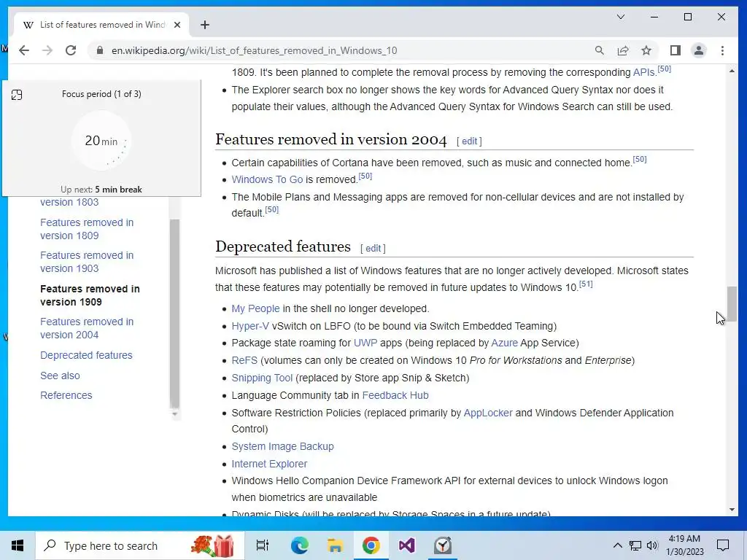This screenshot has width=747, height=560.
Task: Go to Features removed in version 1803
Action: coord(69,202)
